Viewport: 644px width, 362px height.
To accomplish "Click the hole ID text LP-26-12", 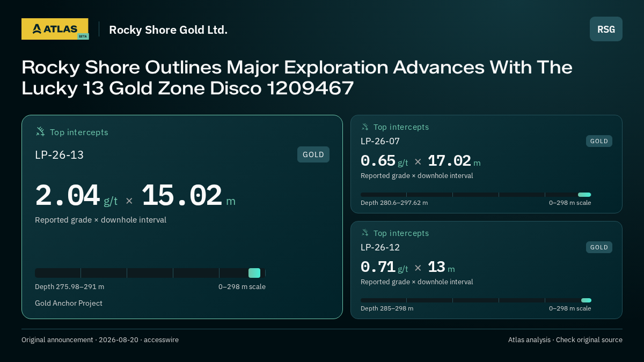I will (380, 247).
